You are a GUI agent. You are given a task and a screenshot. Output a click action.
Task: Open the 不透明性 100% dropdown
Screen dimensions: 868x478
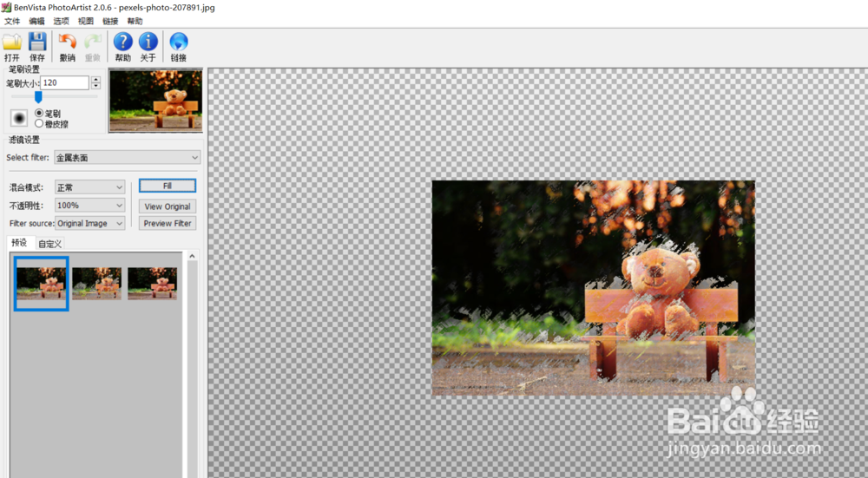[89, 206]
